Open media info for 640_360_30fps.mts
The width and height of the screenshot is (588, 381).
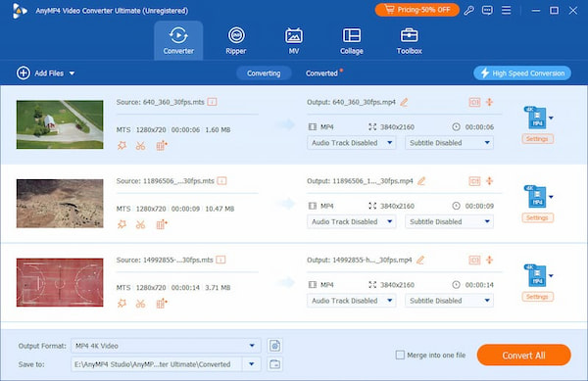coord(213,102)
